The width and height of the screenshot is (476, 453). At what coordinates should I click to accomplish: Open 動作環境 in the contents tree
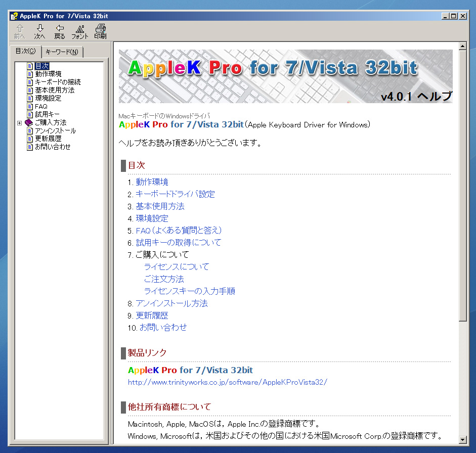click(x=48, y=74)
